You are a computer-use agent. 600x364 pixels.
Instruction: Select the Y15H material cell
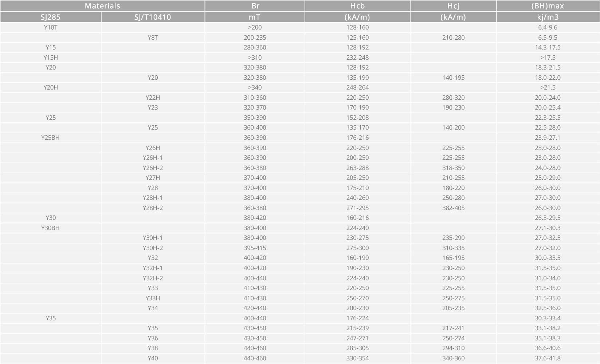pos(51,58)
